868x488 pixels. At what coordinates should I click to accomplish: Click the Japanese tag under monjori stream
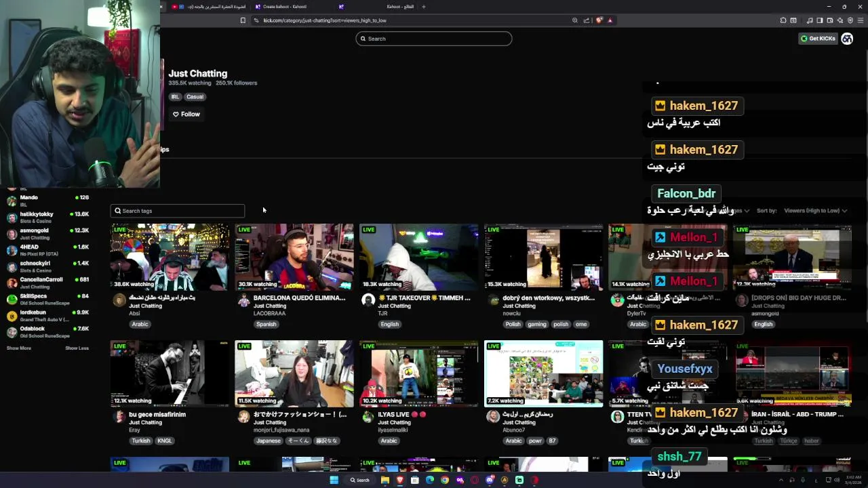pyautogui.click(x=268, y=441)
